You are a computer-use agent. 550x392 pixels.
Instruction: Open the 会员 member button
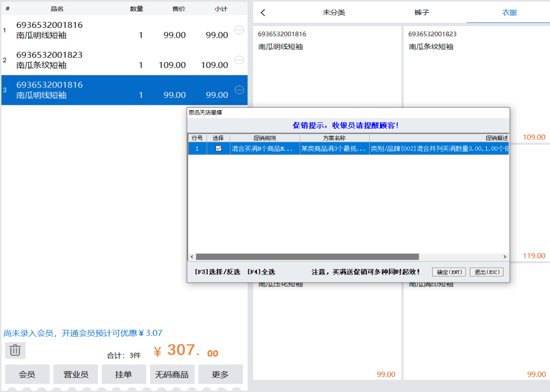27,374
